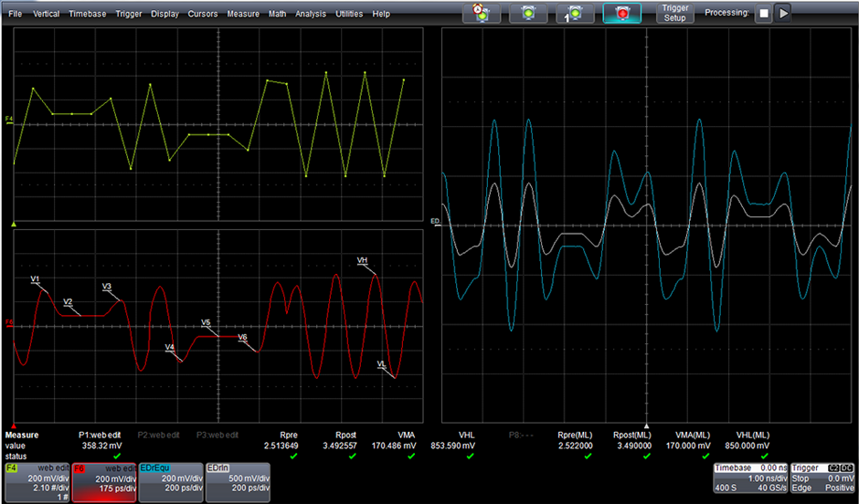Viewport: 859px width, 504px height.
Task: Open the Cursors menu
Action: (x=203, y=14)
